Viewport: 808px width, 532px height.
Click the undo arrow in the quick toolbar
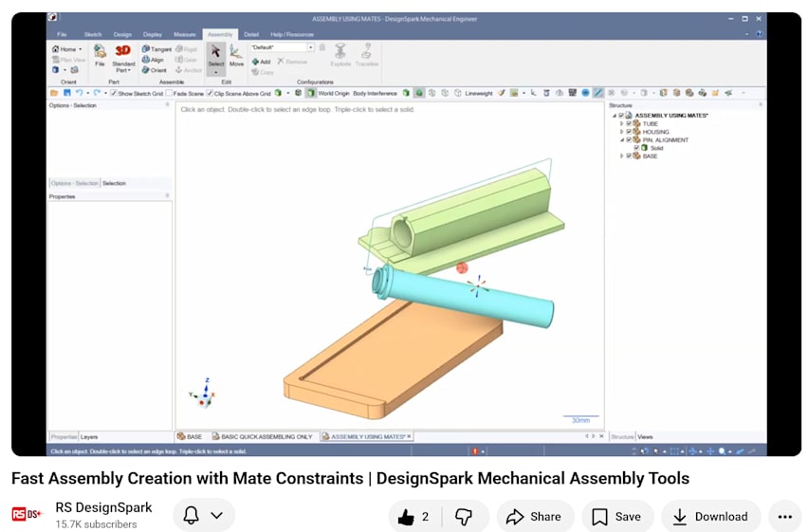point(79,93)
